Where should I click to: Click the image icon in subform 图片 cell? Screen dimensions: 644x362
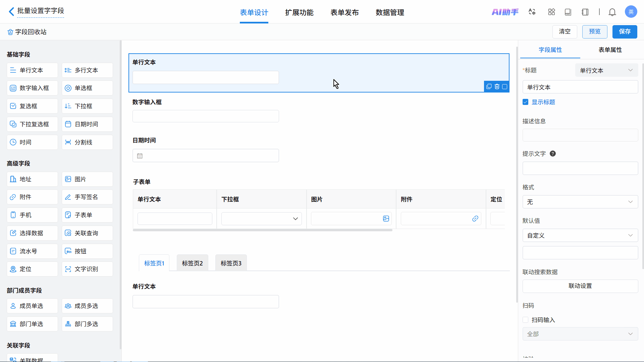coord(386,219)
